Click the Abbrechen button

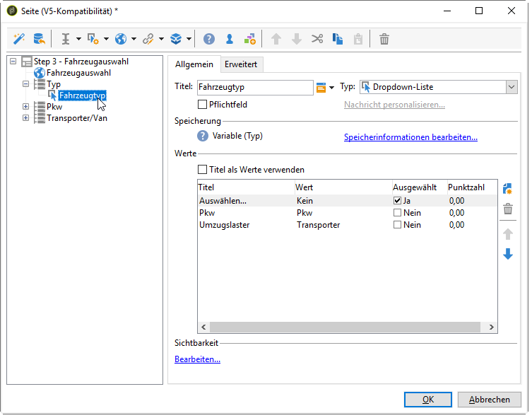pyautogui.click(x=489, y=400)
